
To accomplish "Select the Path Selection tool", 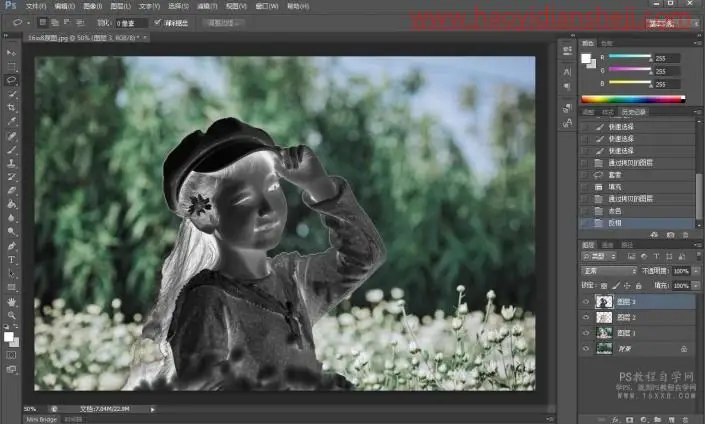I will [11, 273].
